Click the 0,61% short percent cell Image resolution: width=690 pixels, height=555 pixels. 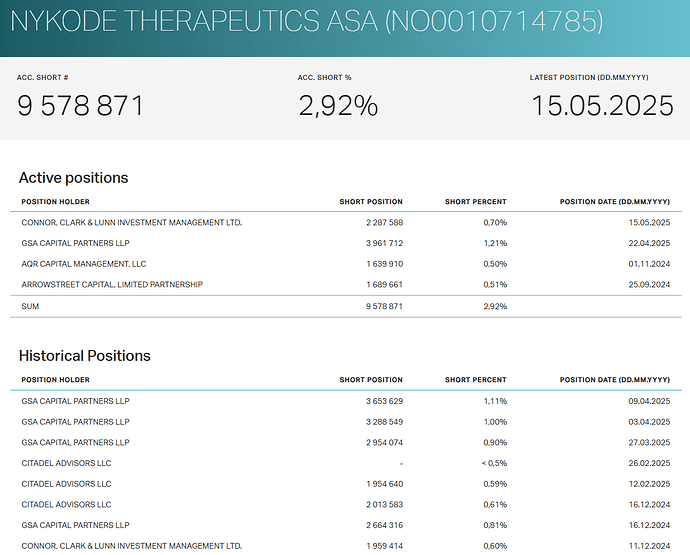tap(495, 505)
